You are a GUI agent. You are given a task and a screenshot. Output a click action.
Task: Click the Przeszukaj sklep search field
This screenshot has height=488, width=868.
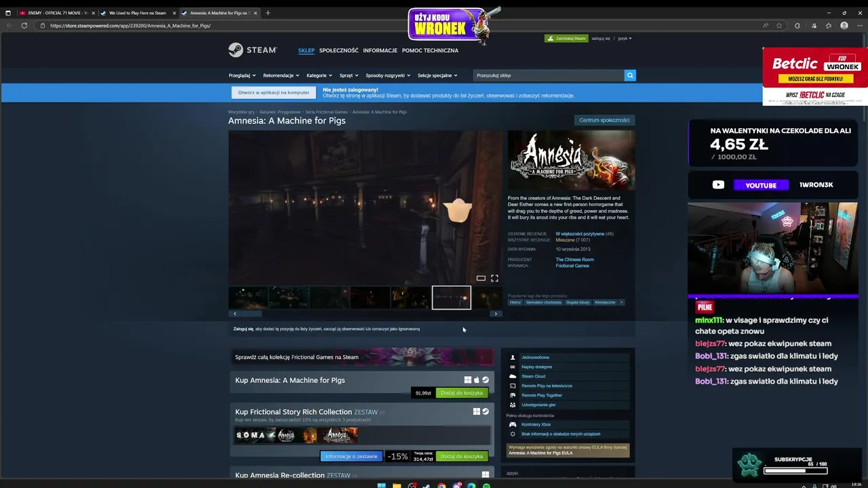549,75
